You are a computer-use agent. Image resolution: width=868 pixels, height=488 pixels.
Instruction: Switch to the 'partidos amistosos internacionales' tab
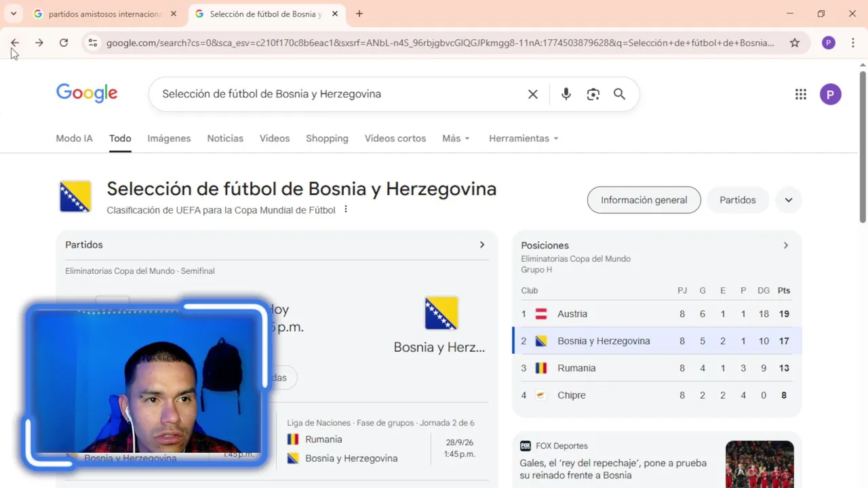click(x=105, y=14)
